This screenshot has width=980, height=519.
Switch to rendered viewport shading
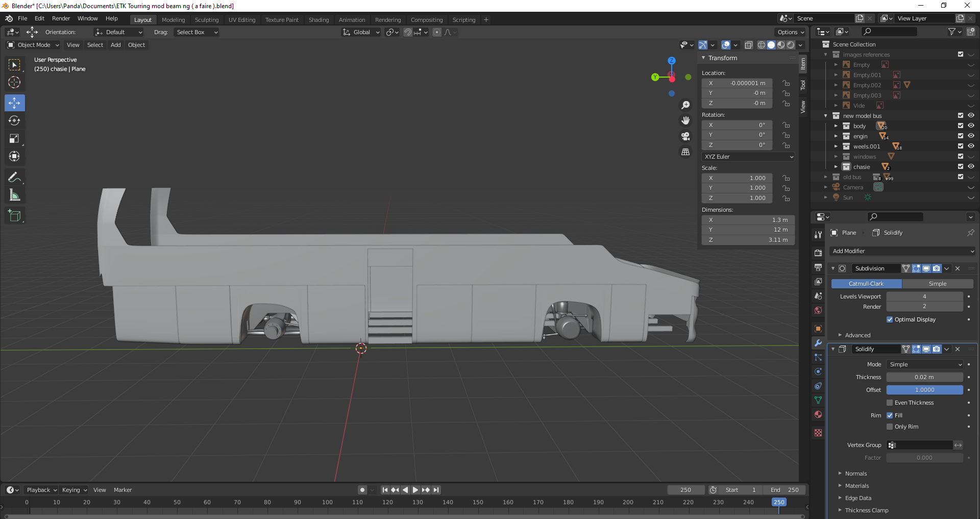791,45
